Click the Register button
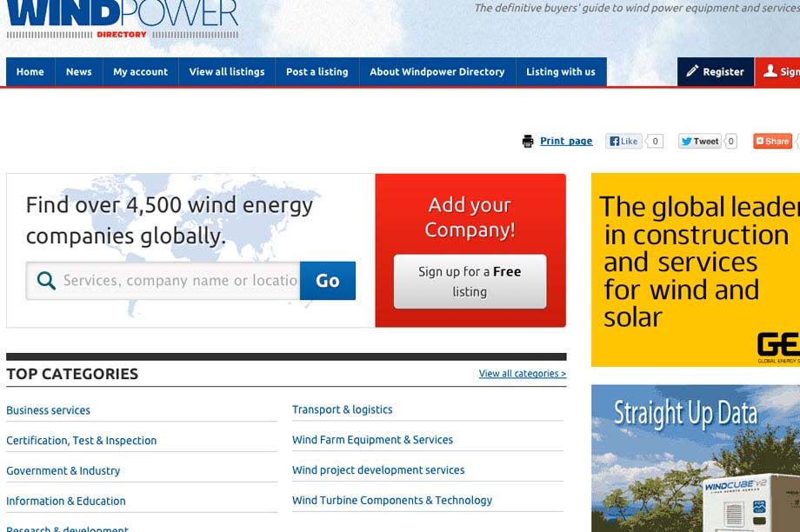 point(716,72)
